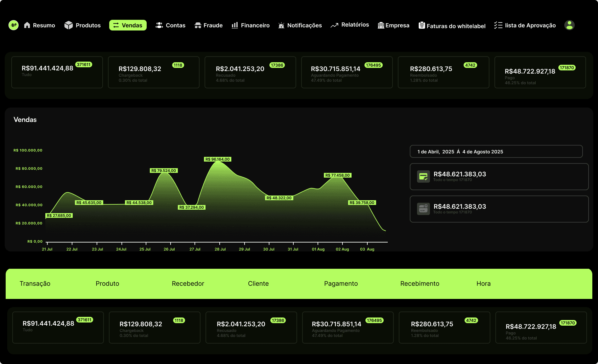Screen dimensions: 598x364
Task: Select the credit card icon on the payments card
Action: (423, 176)
